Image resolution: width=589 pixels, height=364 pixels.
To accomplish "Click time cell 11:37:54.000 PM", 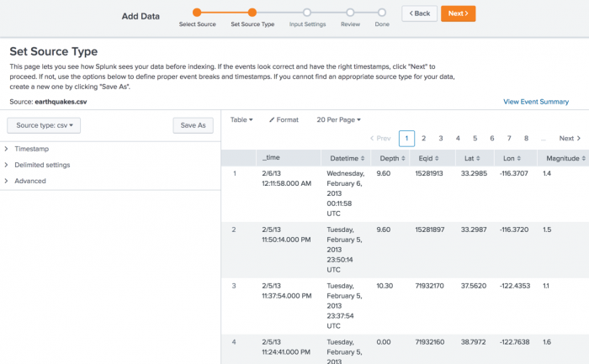I will click(x=287, y=296).
